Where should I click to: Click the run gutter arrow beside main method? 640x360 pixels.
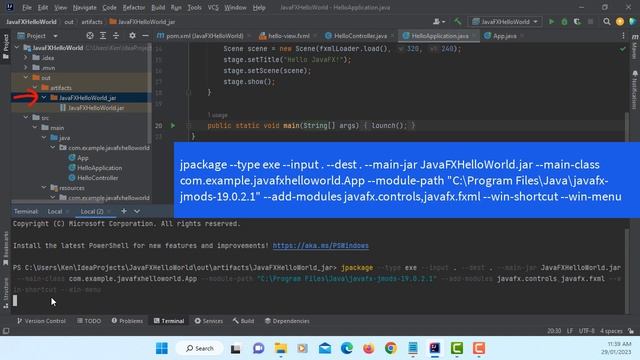pyautogui.click(x=173, y=126)
